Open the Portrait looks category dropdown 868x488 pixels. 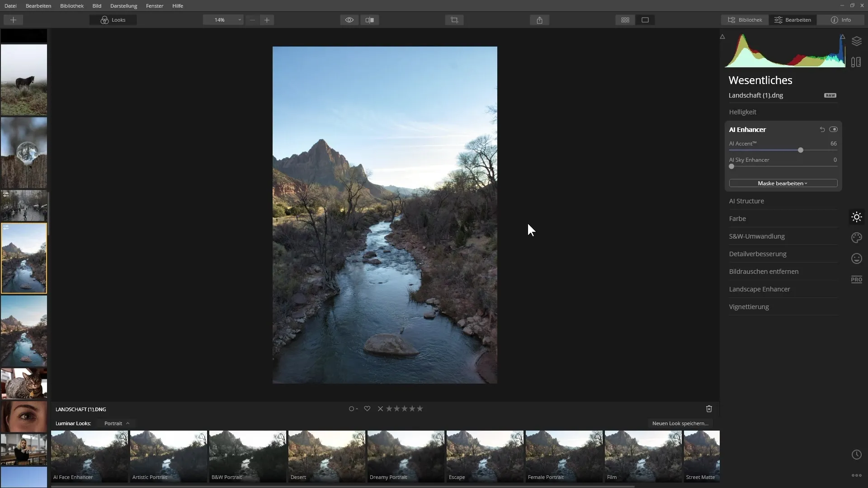point(117,423)
